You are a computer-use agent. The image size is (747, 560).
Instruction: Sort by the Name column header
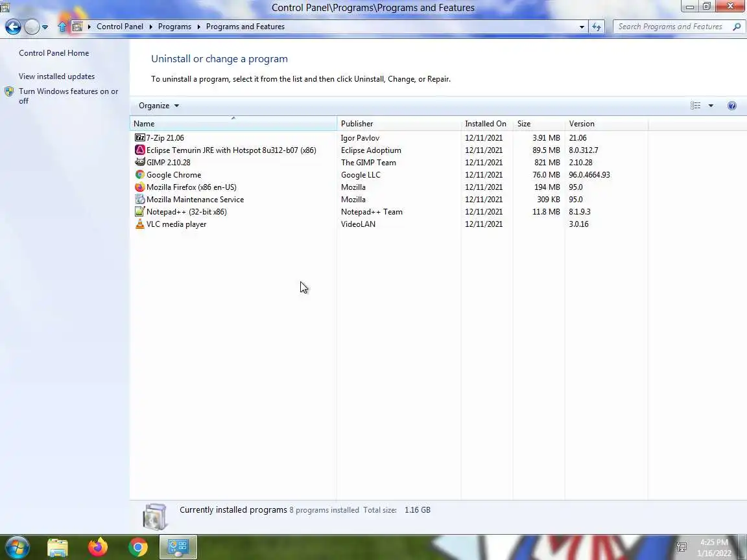(233, 123)
